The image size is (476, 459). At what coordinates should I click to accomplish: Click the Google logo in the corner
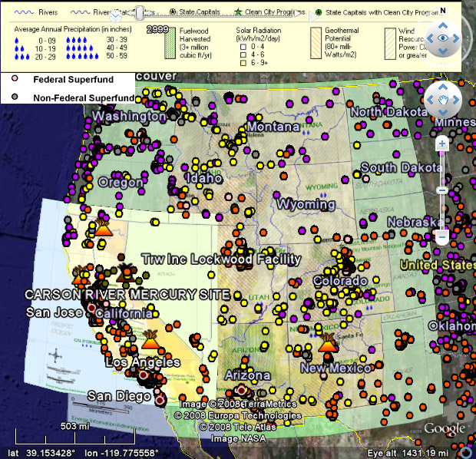tap(444, 428)
